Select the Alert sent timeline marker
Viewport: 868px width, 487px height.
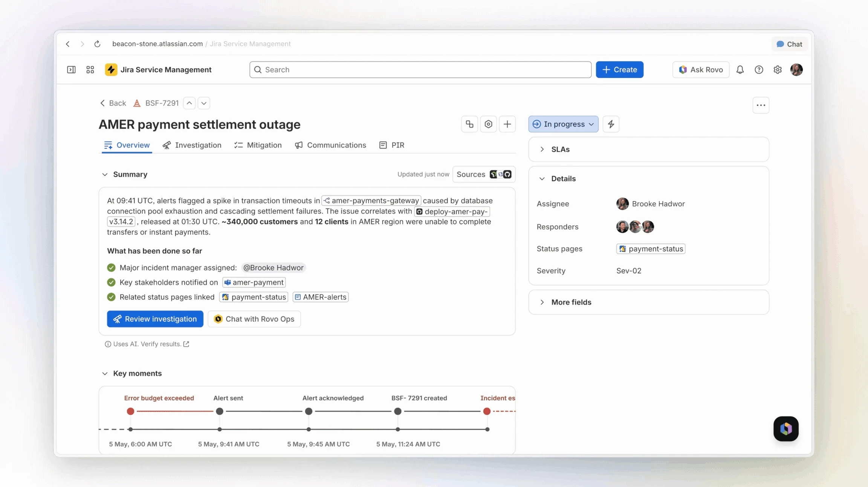(220, 411)
